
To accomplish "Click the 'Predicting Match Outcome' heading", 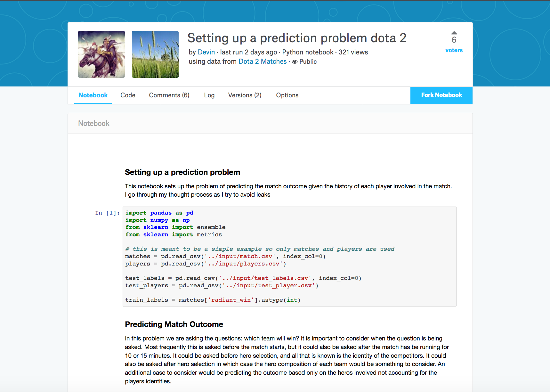I will click(x=174, y=324).
